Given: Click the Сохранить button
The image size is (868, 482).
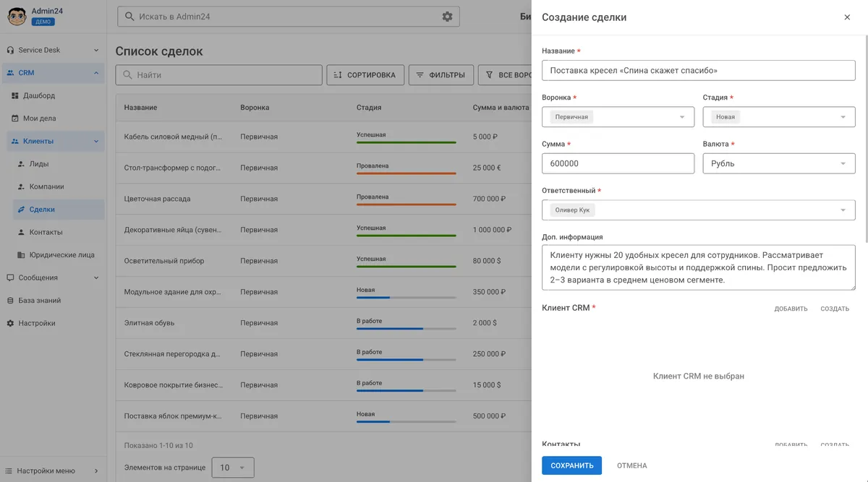Looking at the screenshot, I should 571,465.
